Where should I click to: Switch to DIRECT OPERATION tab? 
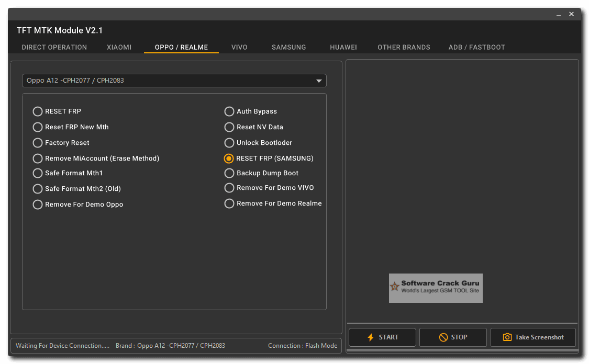(x=54, y=47)
